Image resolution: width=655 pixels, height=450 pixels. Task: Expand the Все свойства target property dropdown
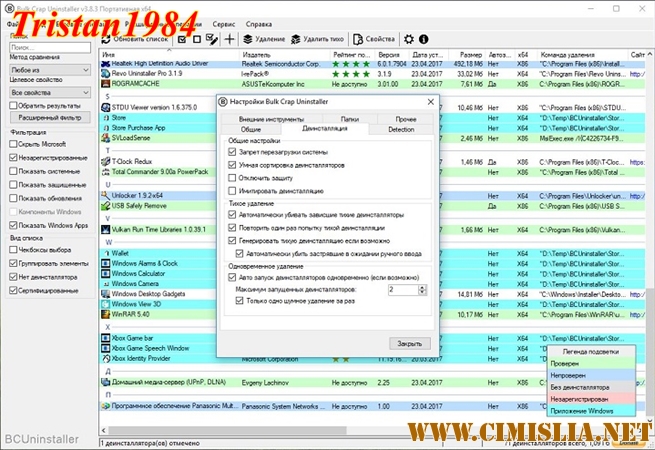pos(49,92)
